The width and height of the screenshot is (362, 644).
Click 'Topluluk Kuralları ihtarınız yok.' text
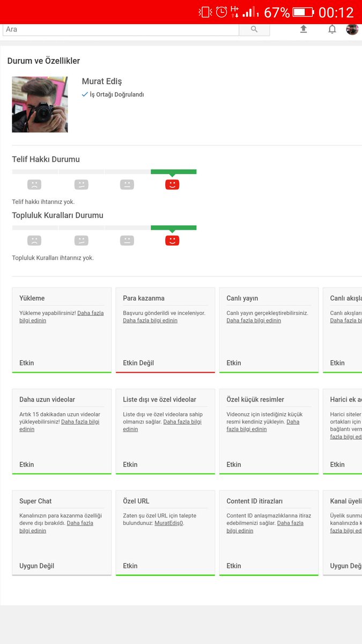pos(53,258)
